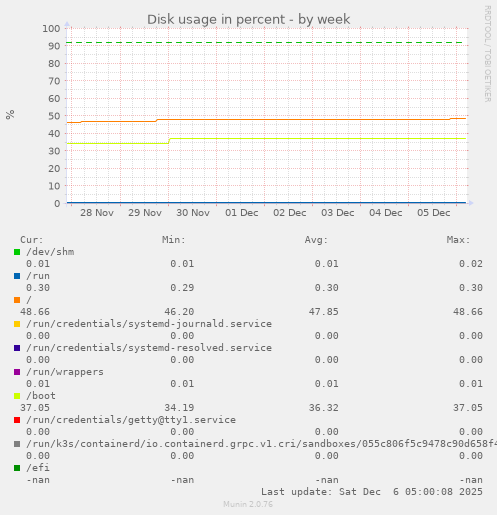The height and width of the screenshot is (515, 497).
Task: Click the 03 Dec x-axis label
Action: [x=338, y=213]
